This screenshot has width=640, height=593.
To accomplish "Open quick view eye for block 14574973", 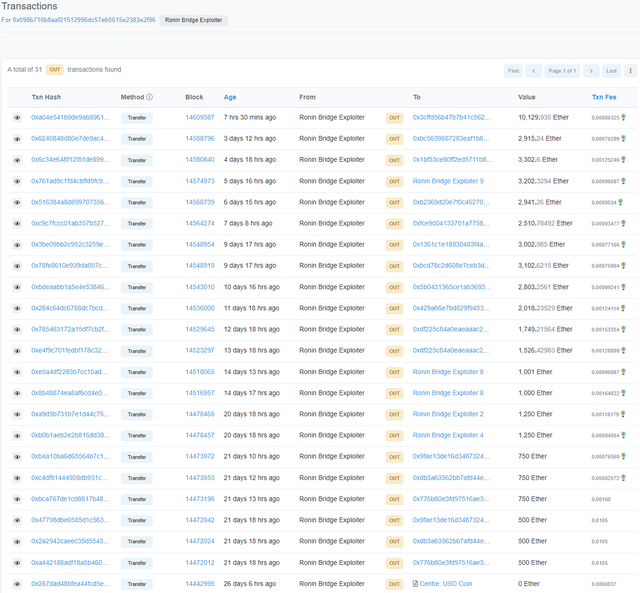I will pos(17,182).
